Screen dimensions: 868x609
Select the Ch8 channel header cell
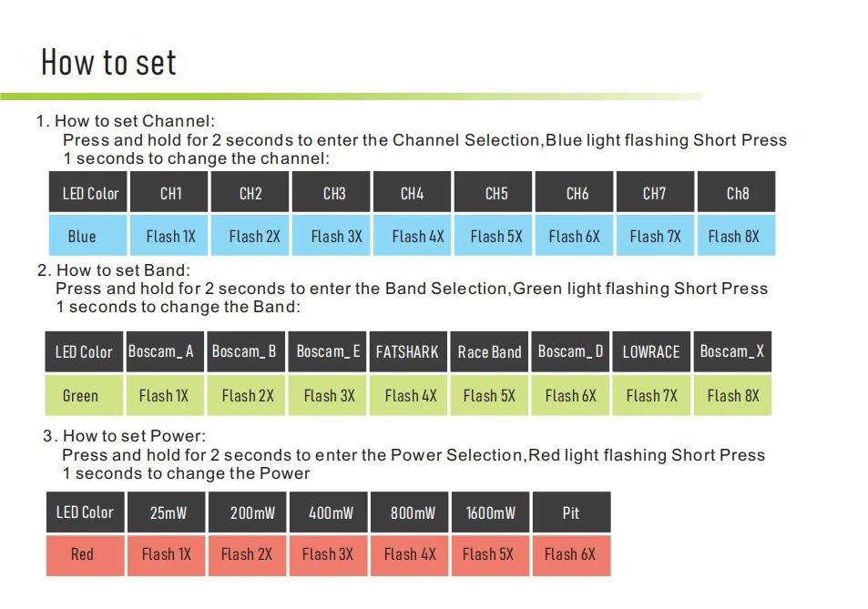point(736,192)
